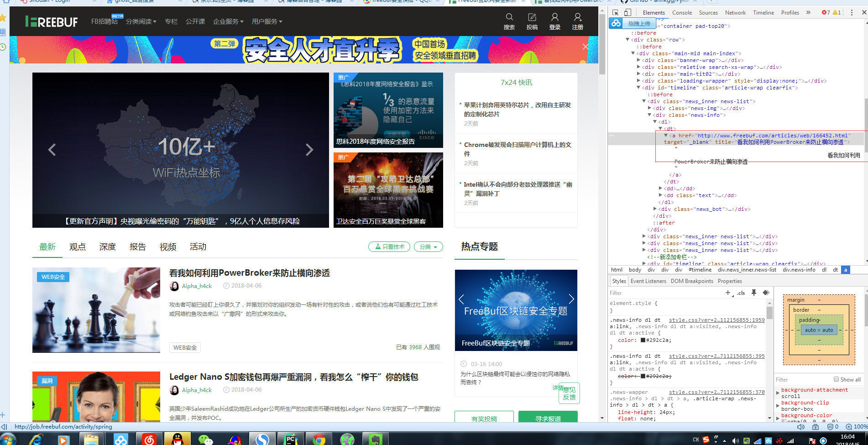868x445 pixels.
Task: Open the Ledger Nano S article headline
Action: point(294,377)
